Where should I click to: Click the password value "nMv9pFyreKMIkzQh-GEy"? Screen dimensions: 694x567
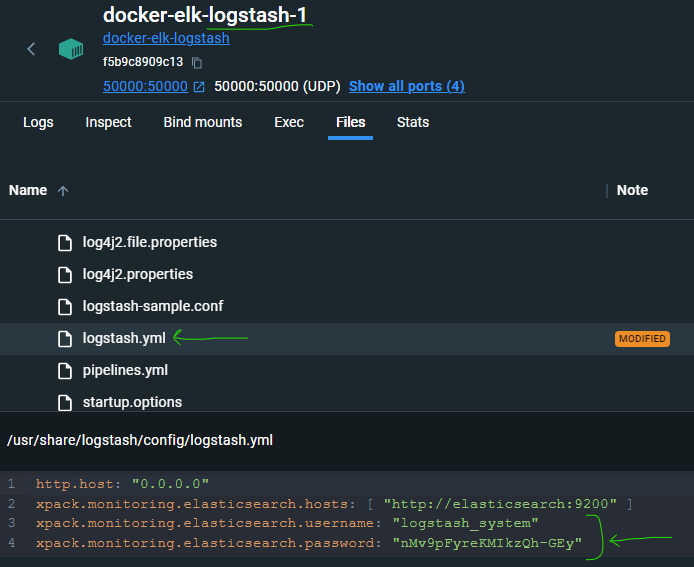coord(487,543)
